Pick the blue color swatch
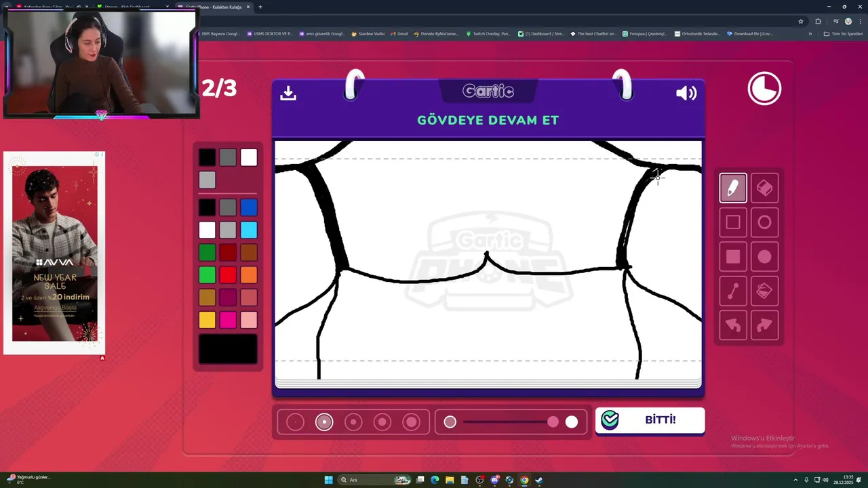Image resolution: width=868 pixels, height=488 pixels. pos(249,207)
